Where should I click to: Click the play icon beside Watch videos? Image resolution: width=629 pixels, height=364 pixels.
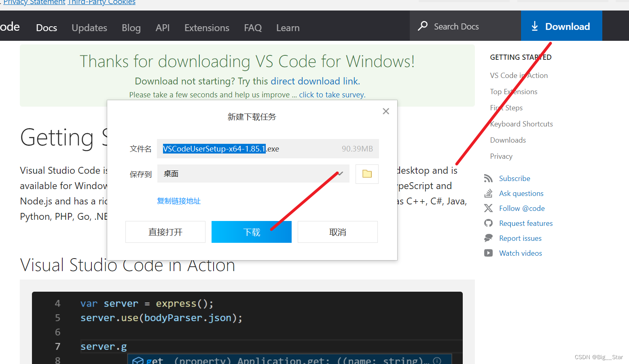point(489,253)
